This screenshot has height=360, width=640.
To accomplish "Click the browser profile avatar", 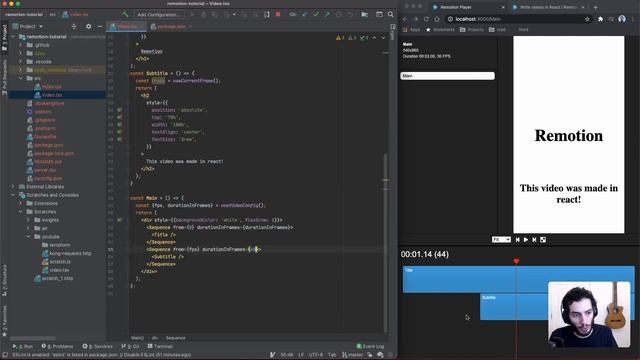I will (x=622, y=19).
